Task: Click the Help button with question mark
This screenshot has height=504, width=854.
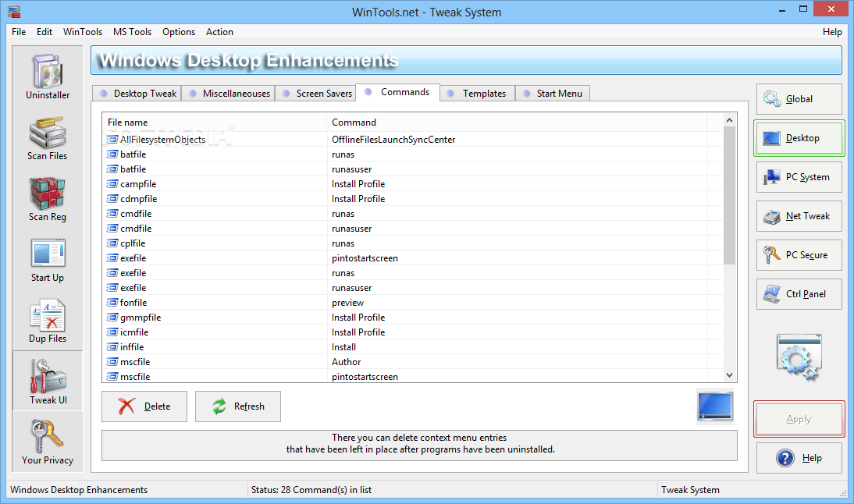Action: [799, 458]
